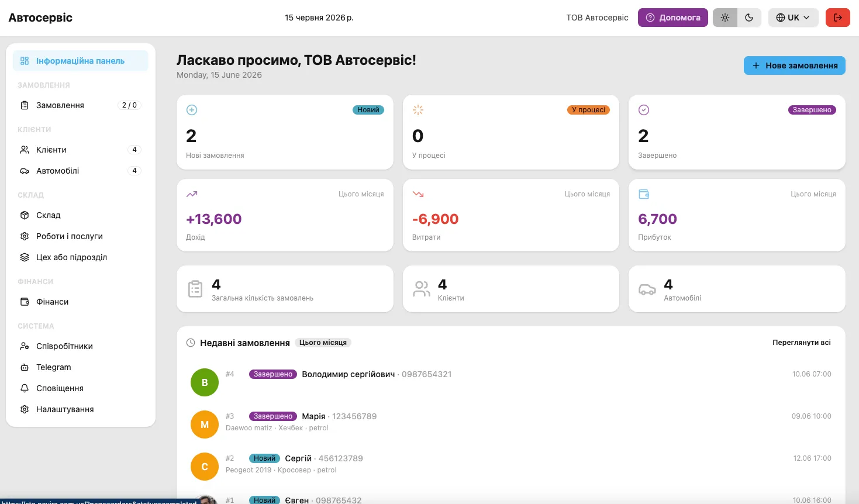Open Telegram settings in sidebar

[81, 367]
